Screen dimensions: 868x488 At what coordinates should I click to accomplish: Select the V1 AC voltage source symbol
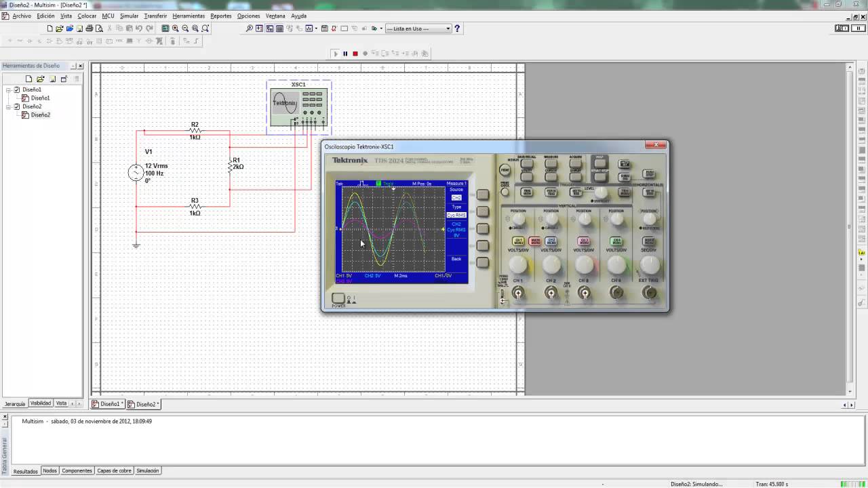pos(136,173)
